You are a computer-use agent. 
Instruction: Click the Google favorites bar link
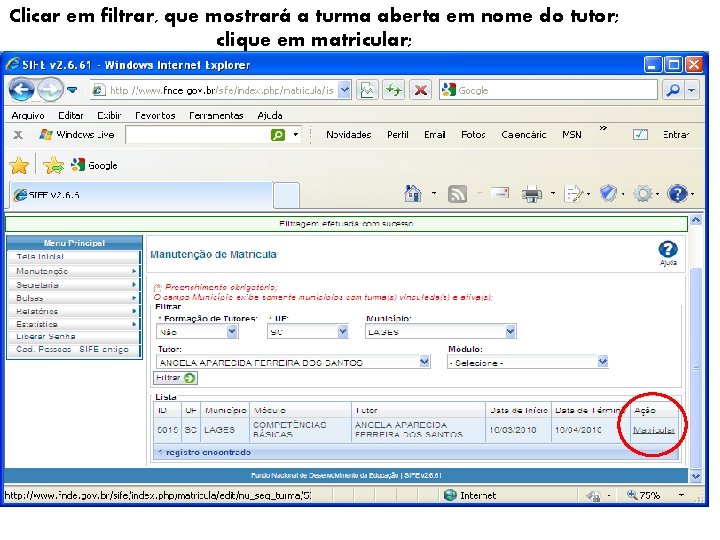pos(94,165)
